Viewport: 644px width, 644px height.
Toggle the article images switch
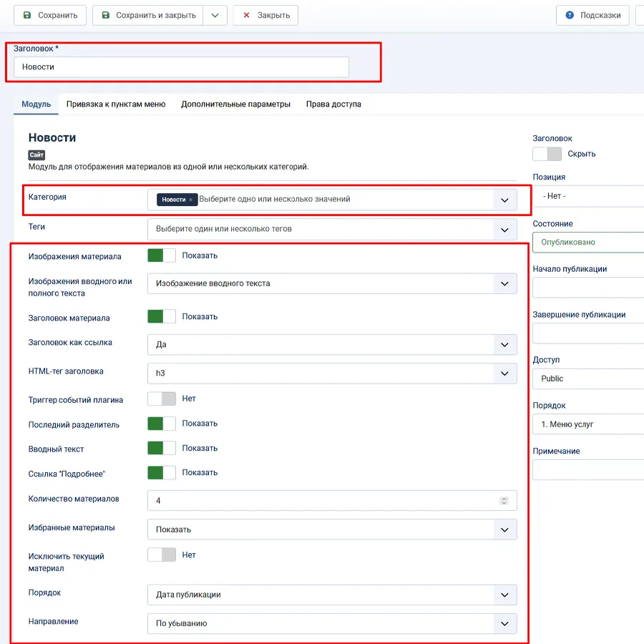click(x=162, y=255)
